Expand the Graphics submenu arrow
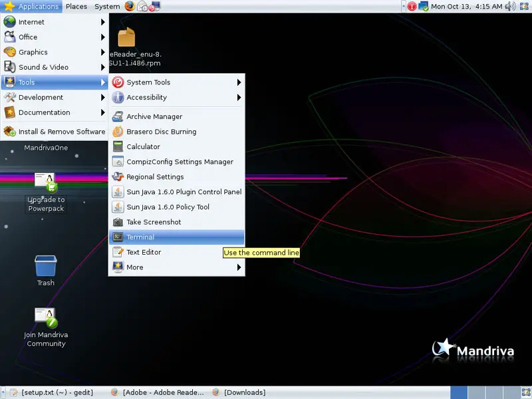 point(103,53)
